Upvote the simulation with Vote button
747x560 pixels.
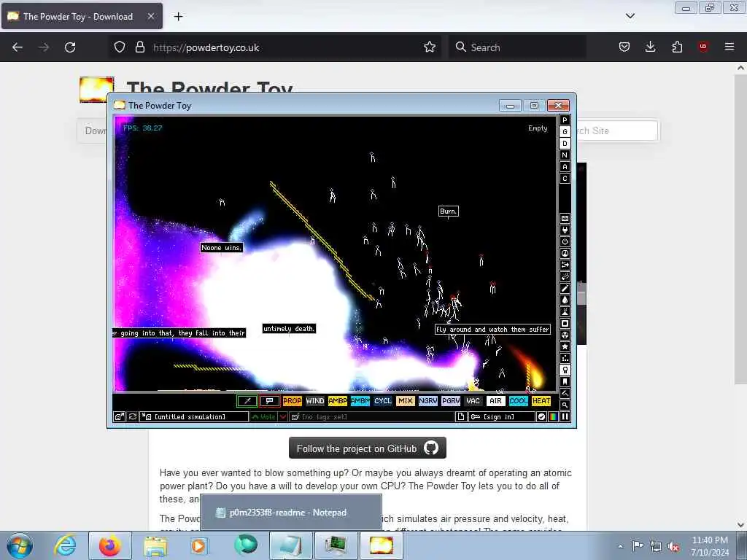263,416
